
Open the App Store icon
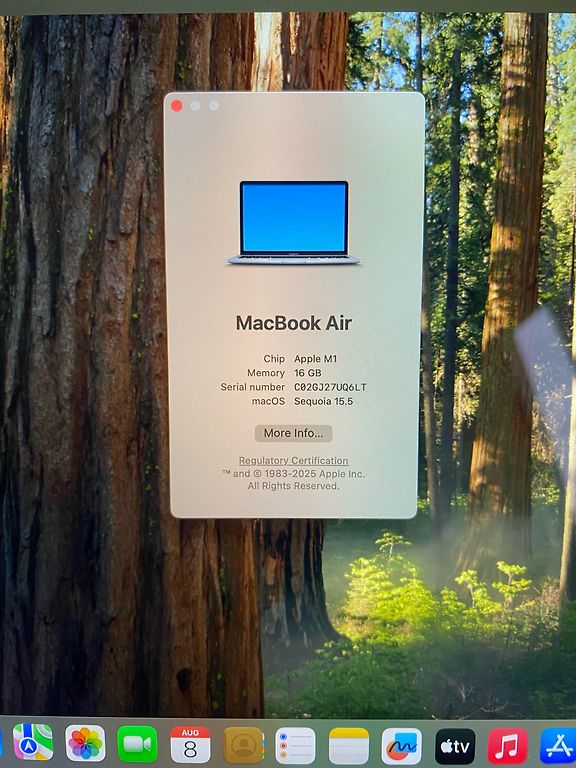[x=558, y=746]
